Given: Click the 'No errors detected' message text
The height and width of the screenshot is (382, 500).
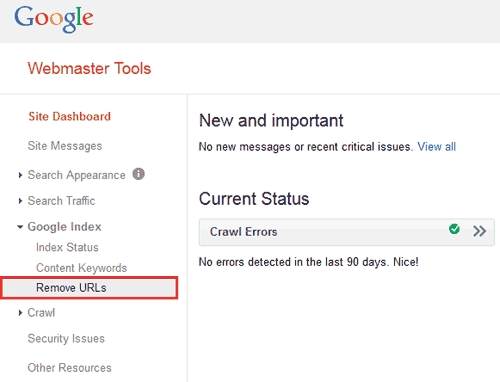Looking at the screenshot, I should (309, 262).
